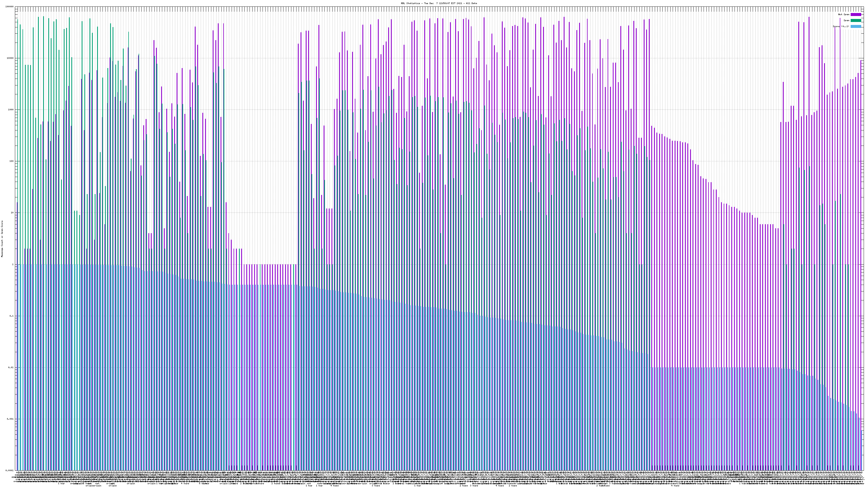Click "All Data" in the chart title
868x488 pixels.
click(471, 3)
